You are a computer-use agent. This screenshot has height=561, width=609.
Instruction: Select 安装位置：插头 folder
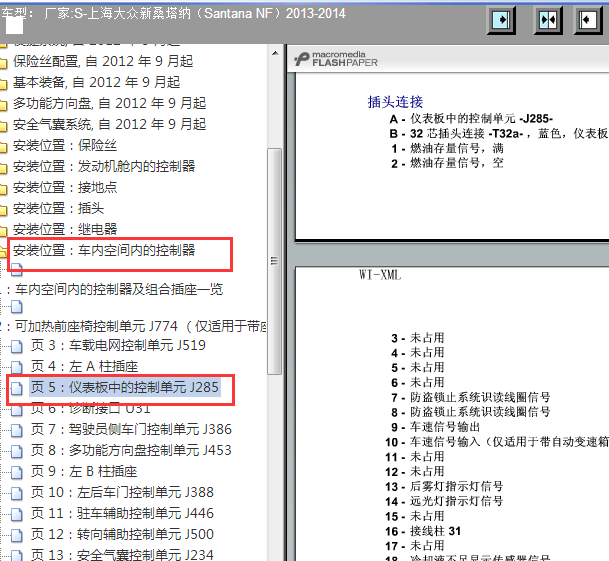58,208
